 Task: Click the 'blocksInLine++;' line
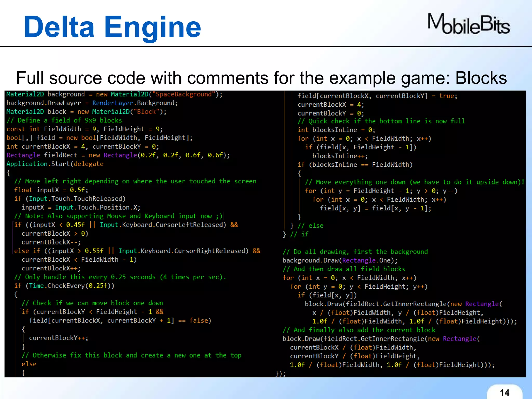pyautogui.click(x=340, y=156)
